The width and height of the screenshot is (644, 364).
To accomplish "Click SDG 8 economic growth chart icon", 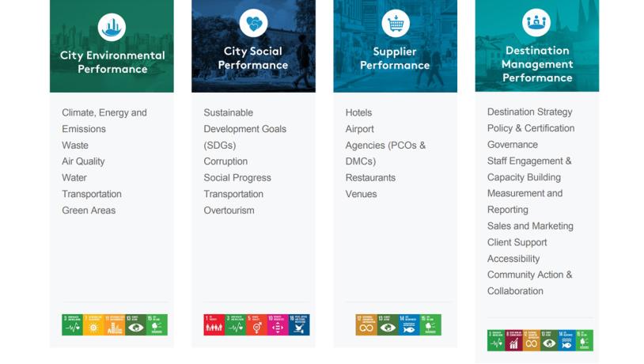I will pyautogui.click(x=518, y=341).
